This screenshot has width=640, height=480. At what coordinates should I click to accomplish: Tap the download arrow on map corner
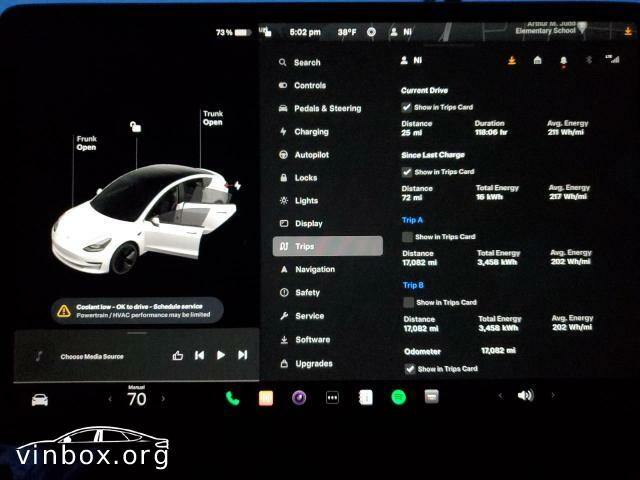click(x=628, y=31)
